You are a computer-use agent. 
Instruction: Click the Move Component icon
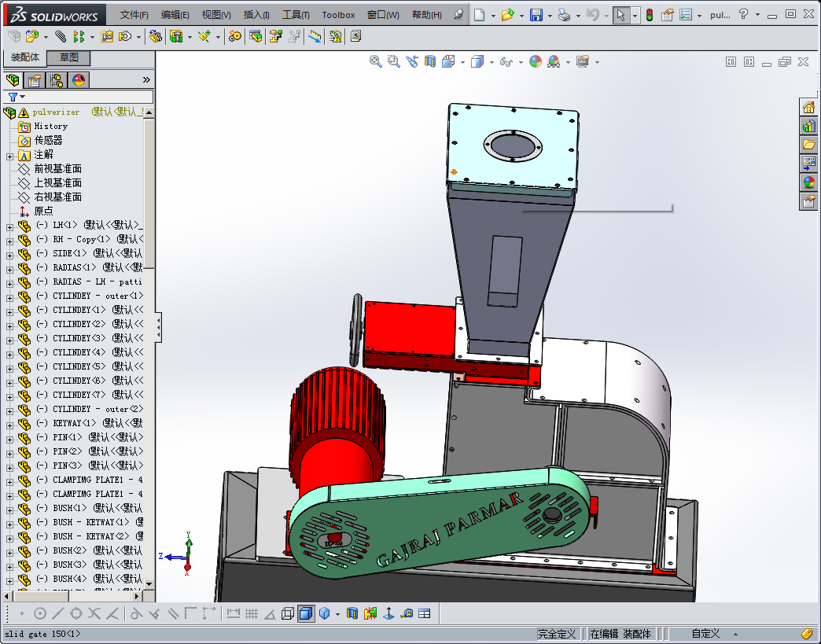(125, 36)
